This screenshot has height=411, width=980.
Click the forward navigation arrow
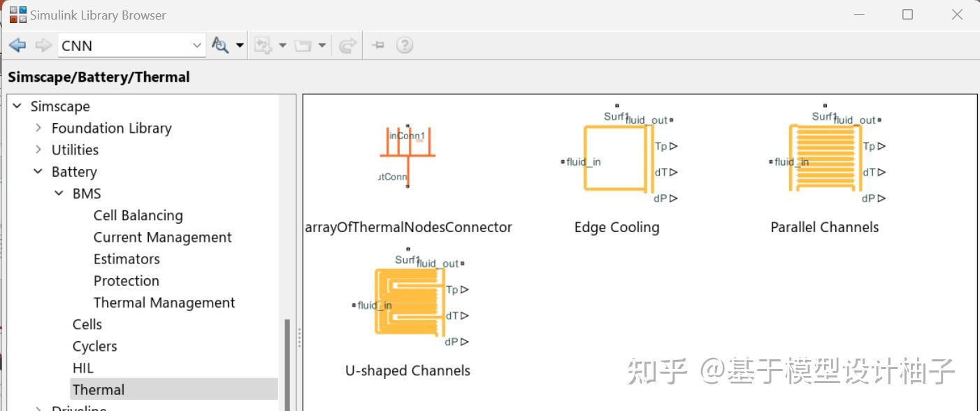[x=43, y=45]
